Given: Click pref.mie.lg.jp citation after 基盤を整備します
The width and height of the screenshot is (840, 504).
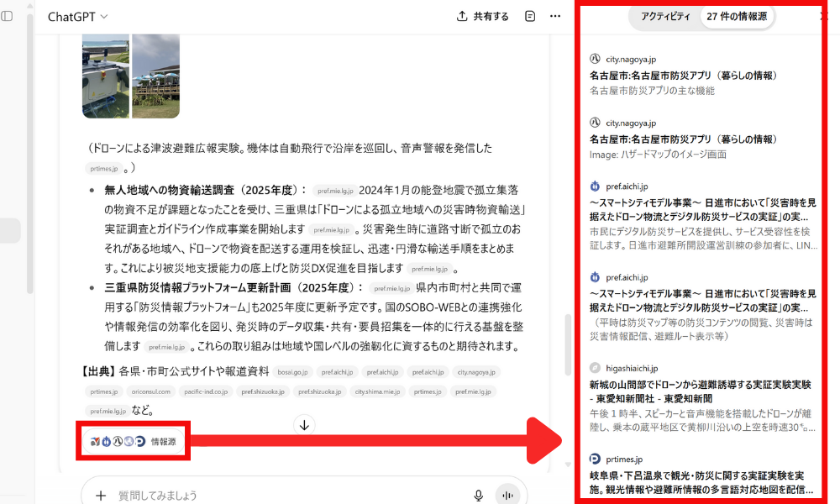Looking at the screenshot, I should [166, 347].
